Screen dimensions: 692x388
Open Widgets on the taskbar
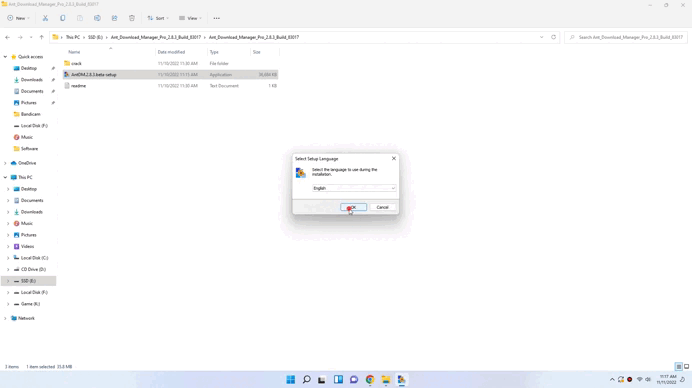pos(338,380)
